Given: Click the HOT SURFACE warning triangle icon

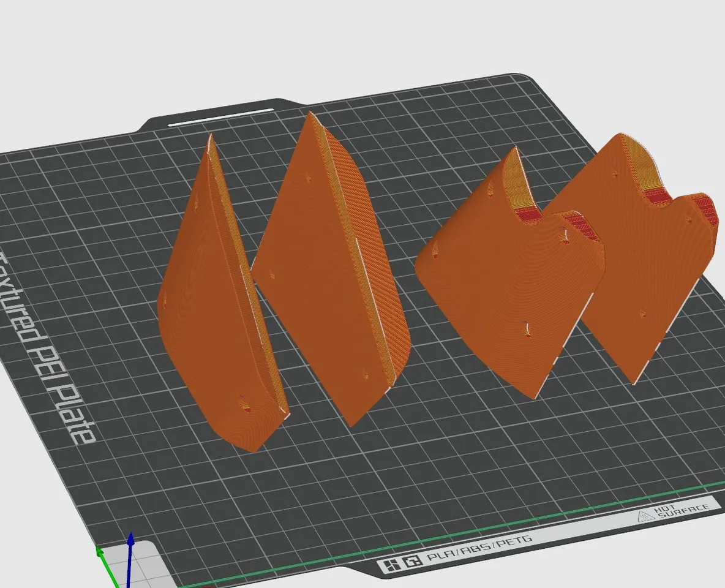Looking at the screenshot, I should (647, 516).
